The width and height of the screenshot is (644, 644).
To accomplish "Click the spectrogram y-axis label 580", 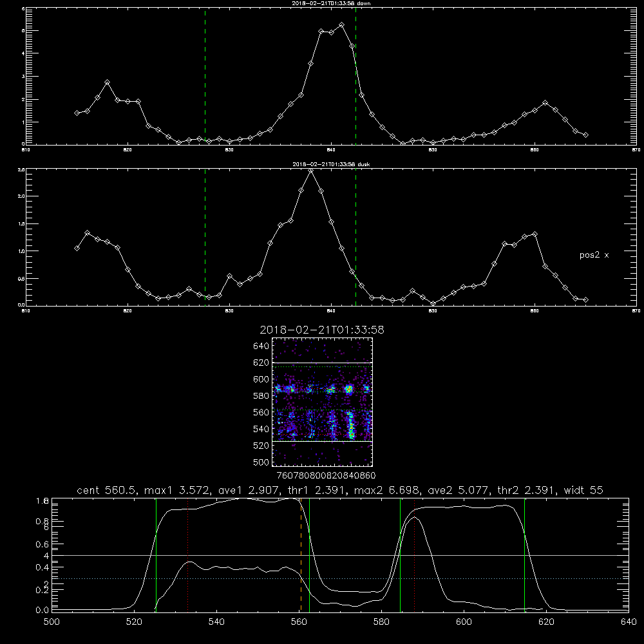I will [261, 396].
